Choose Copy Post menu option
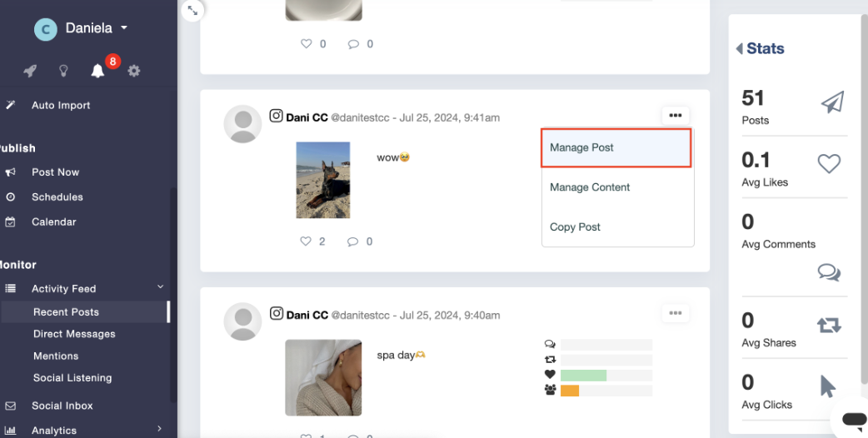Screen dimensions: 868x438 [x=575, y=227]
